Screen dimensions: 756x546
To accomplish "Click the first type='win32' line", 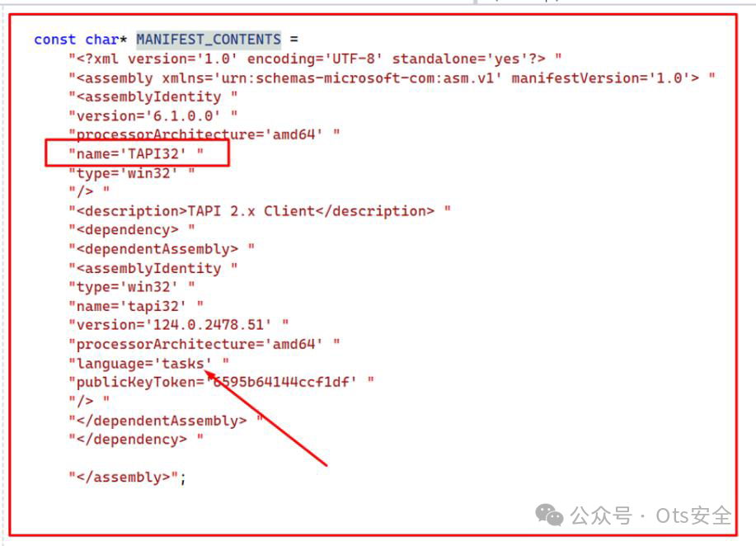I will pyautogui.click(x=132, y=172).
